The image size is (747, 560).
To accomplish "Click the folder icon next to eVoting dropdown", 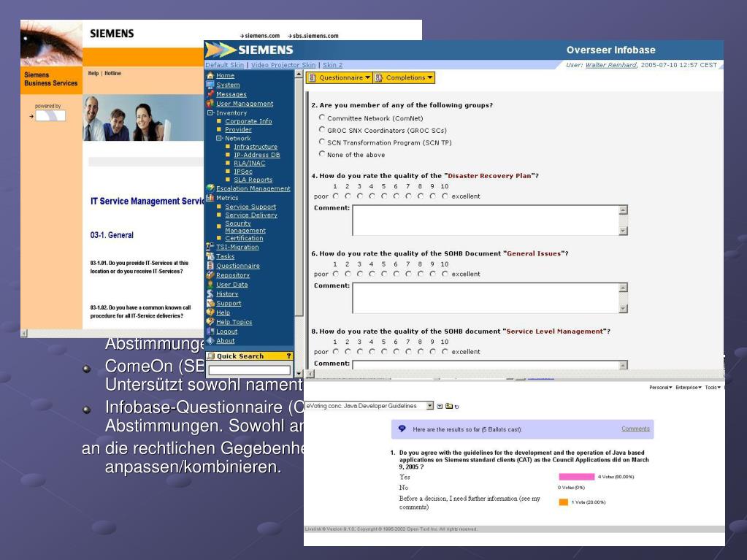I will (x=449, y=406).
